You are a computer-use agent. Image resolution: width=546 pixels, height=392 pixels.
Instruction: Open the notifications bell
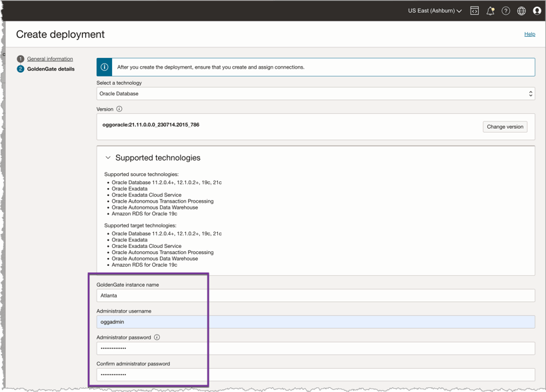pos(490,11)
